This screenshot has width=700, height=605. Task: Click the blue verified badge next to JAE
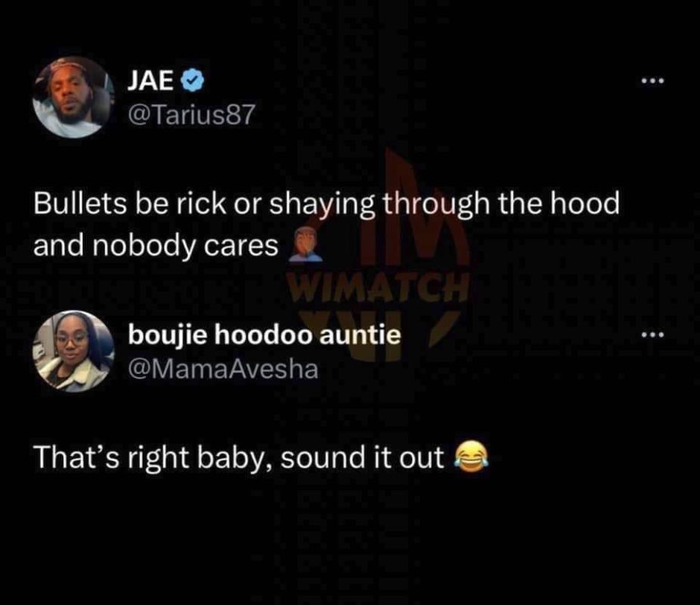click(x=193, y=81)
